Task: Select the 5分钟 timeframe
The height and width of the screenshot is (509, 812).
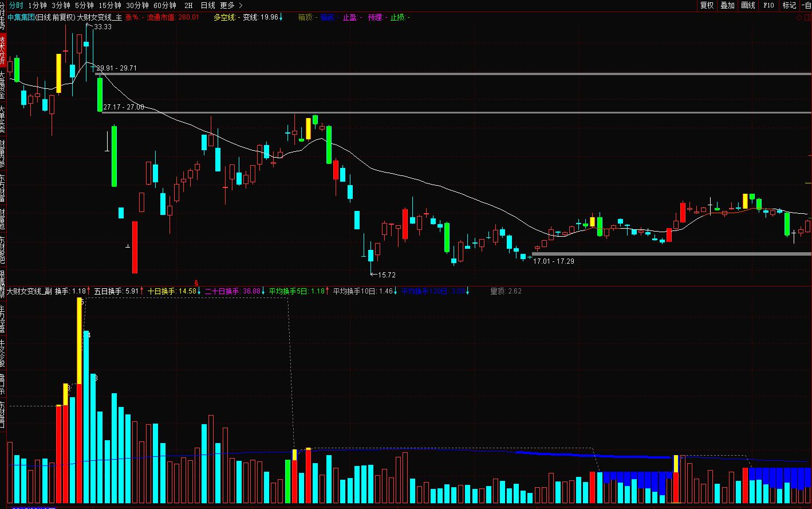Action: (x=84, y=5)
